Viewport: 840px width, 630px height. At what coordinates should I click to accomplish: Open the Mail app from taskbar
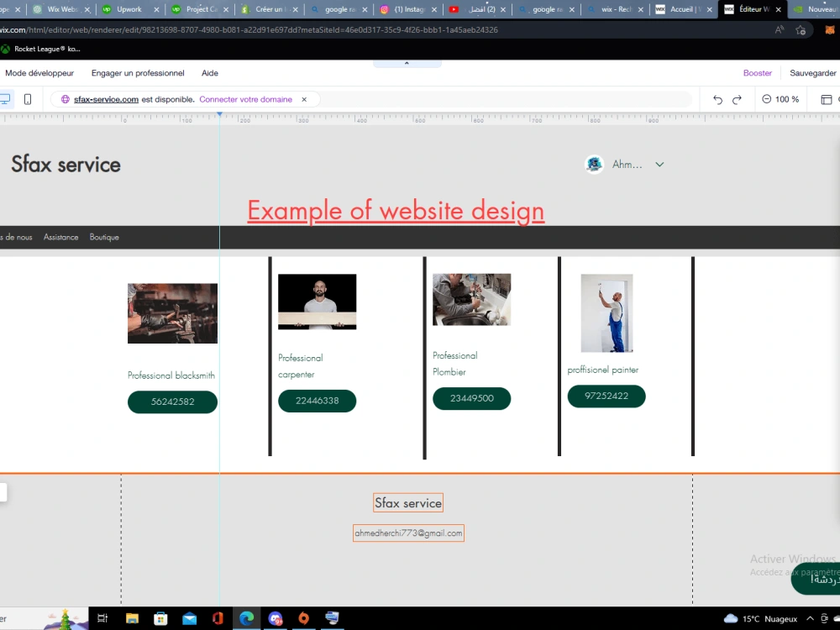[x=189, y=618]
